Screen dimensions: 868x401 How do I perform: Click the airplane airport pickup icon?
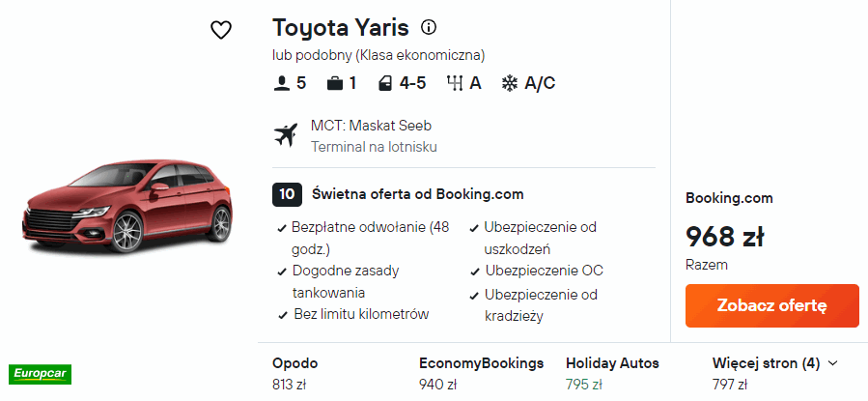(287, 135)
